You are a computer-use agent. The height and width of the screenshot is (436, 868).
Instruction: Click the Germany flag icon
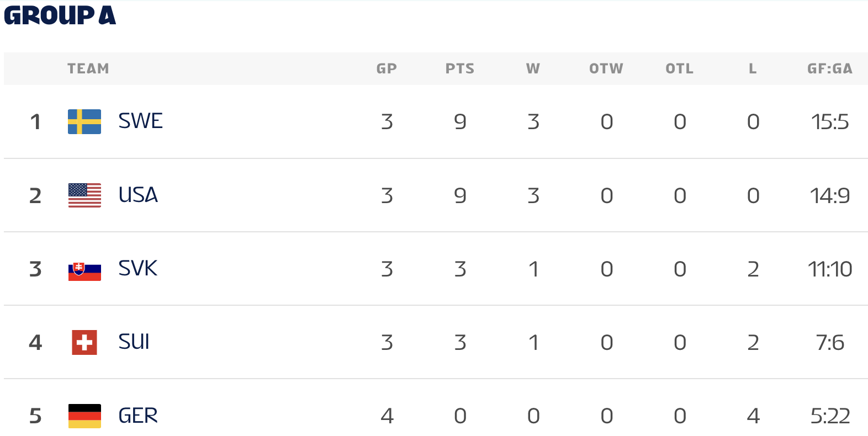pyautogui.click(x=84, y=416)
